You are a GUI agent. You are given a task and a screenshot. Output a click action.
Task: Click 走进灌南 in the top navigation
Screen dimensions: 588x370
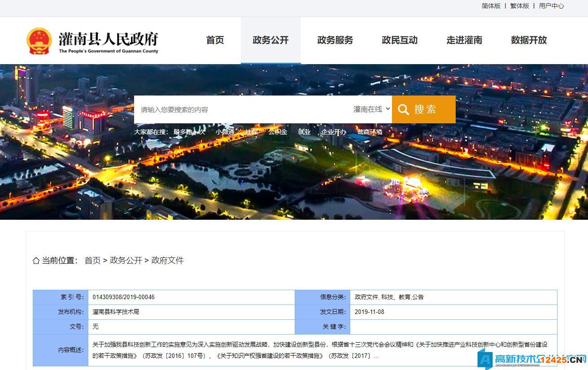(x=464, y=40)
